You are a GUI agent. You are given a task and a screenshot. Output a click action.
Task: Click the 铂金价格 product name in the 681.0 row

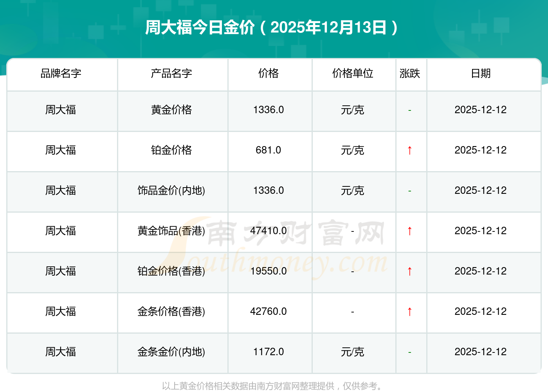(x=171, y=150)
